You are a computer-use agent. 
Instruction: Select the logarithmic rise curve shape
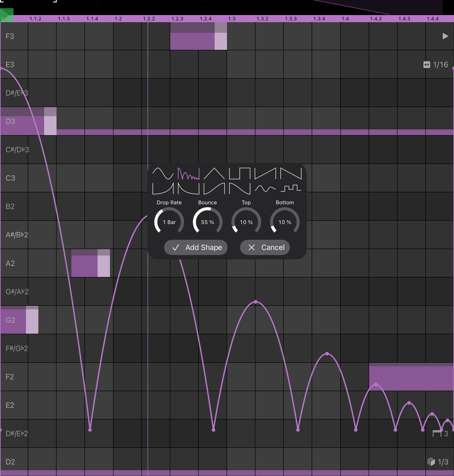coord(214,188)
